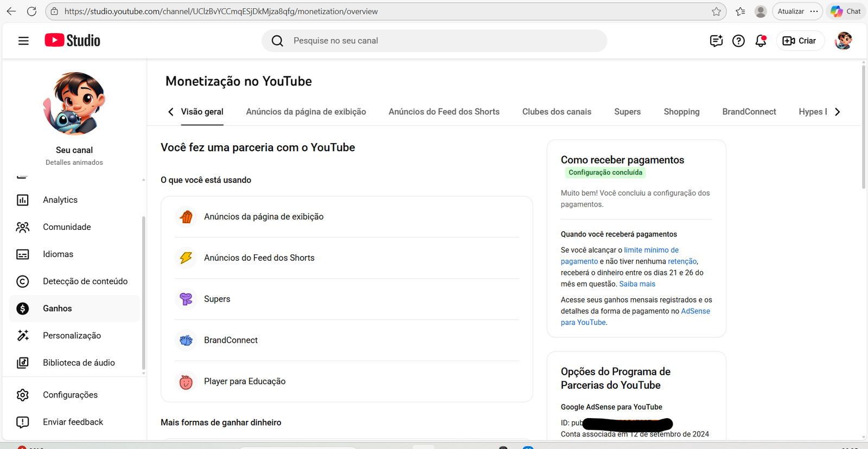Click the left chevron of the tab strip
The width and height of the screenshot is (868, 449).
tap(171, 112)
